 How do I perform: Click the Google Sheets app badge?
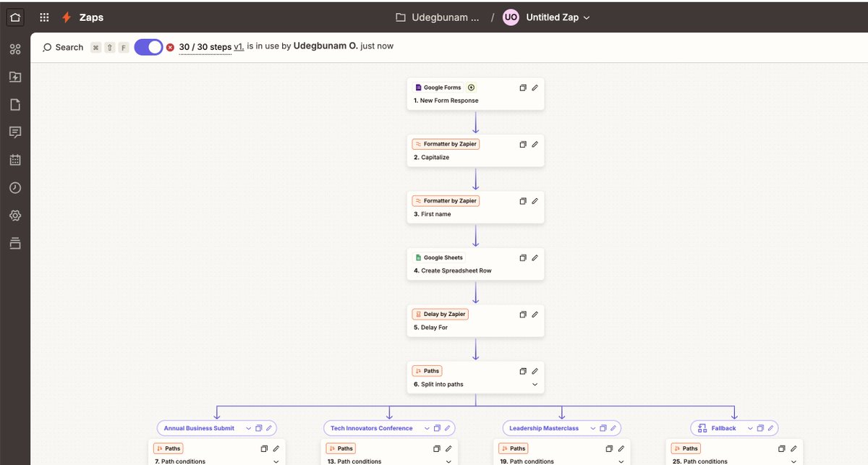click(x=439, y=257)
